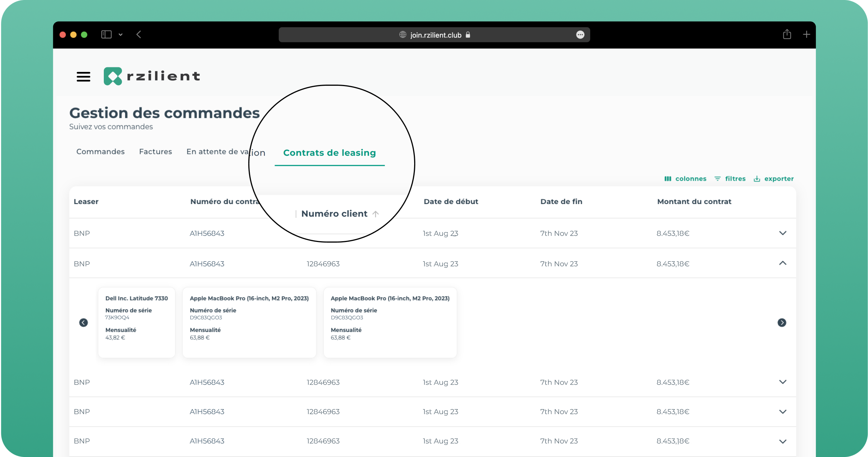Open the browser share icon

(x=787, y=34)
